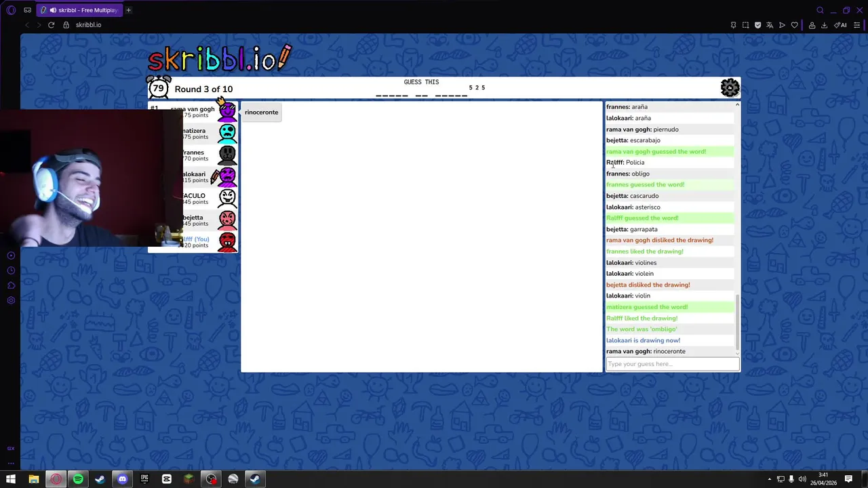Viewport: 868px width, 488px height.
Task: Open the sidebar settings gear icon
Action: [11, 300]
